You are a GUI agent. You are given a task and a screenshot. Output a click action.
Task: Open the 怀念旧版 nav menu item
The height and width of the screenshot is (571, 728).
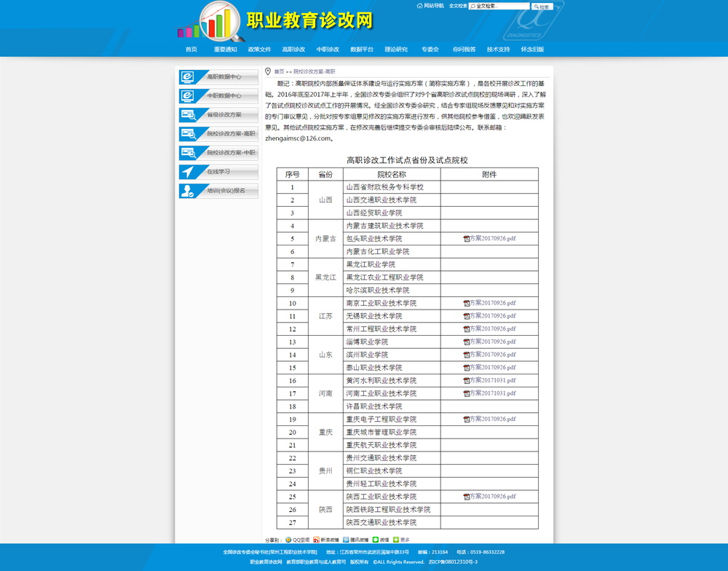(533, 50)
